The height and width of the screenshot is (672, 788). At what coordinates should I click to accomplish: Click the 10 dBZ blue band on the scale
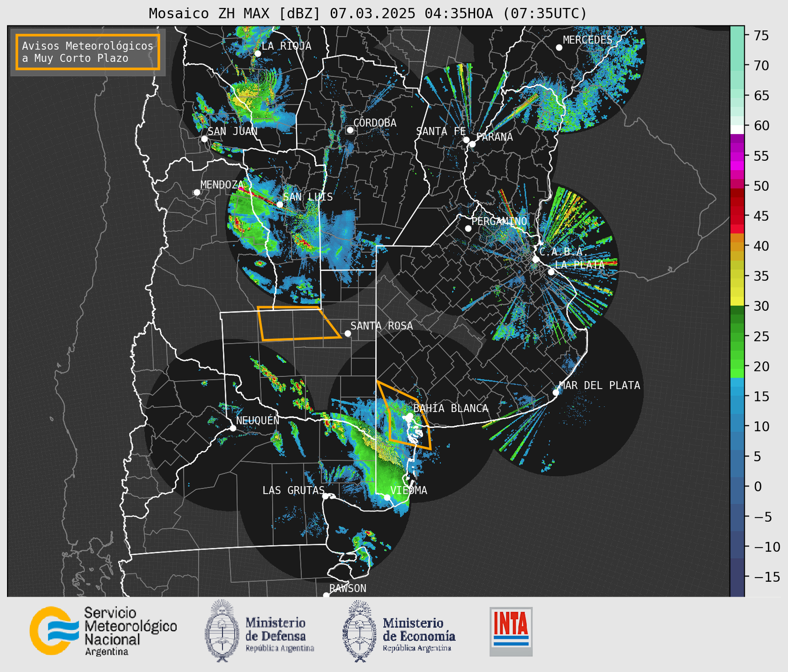737,426
